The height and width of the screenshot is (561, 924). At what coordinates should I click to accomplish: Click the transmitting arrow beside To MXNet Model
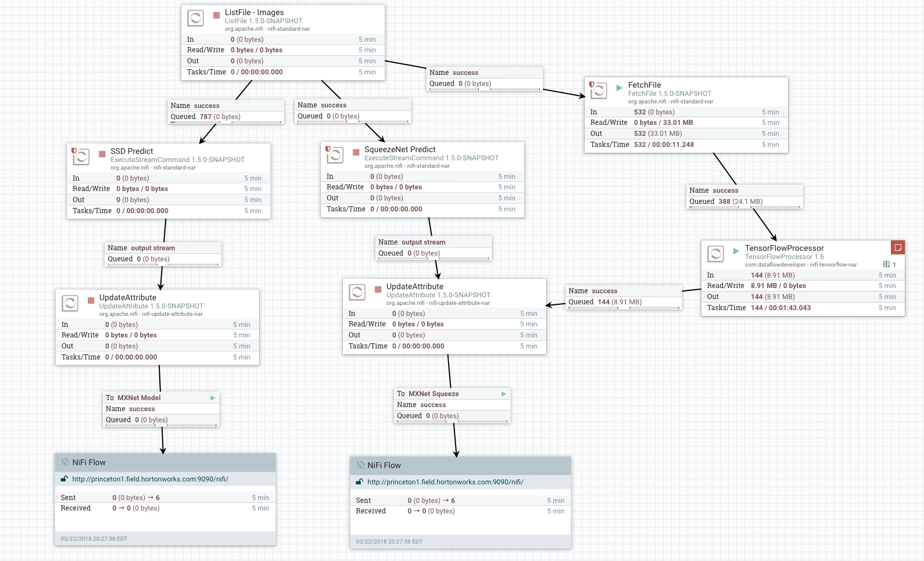coord(213,398)
